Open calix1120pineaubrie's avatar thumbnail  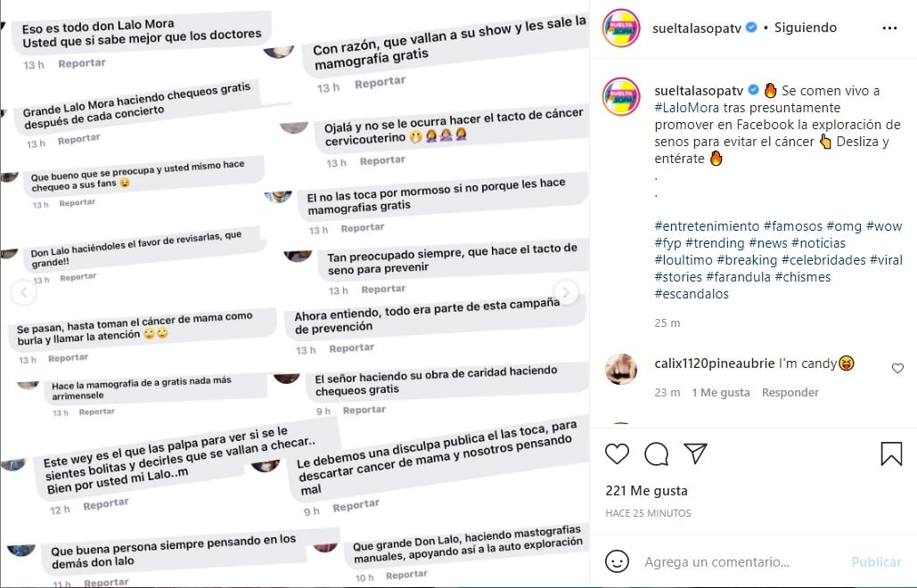621,368
